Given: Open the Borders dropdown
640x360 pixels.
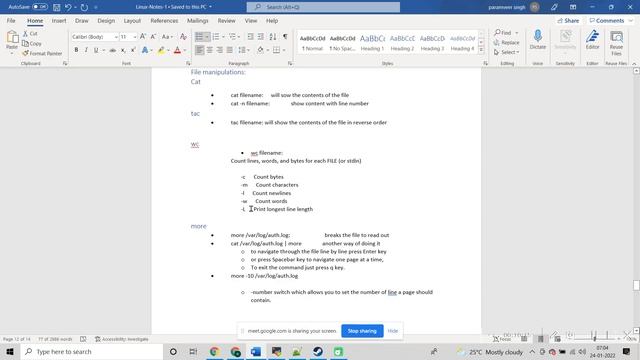Looking at the screenshot, I should (284, 50).
